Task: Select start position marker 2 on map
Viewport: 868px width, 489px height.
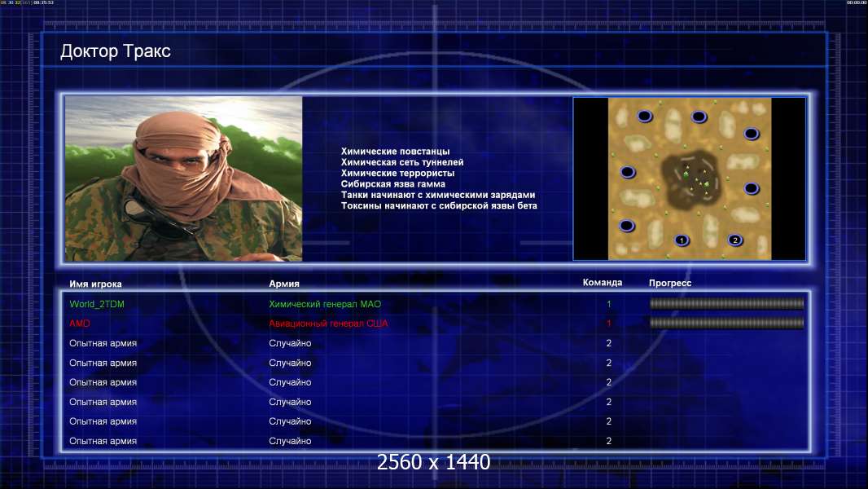Action: (x=734, y=240)
